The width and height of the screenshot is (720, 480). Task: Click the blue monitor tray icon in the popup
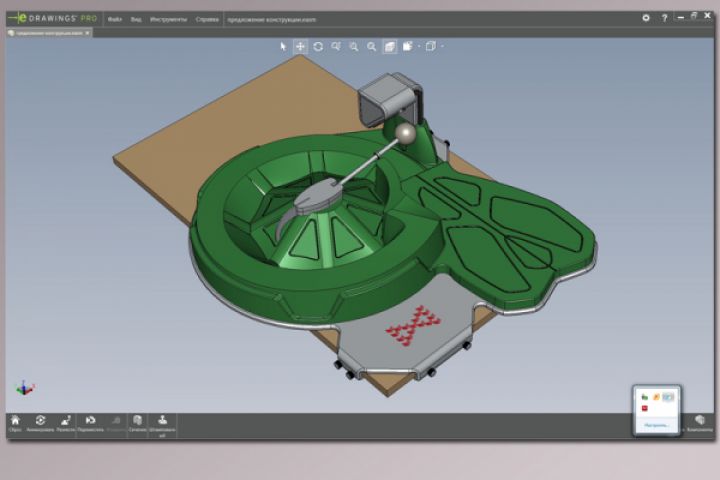[x=668, y=397]
